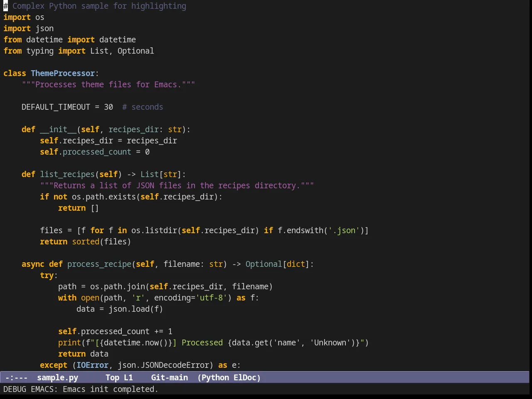This screenshot has height=399, width=532.
Task: Click IOError in the except clause
Action: pos(92,365)
